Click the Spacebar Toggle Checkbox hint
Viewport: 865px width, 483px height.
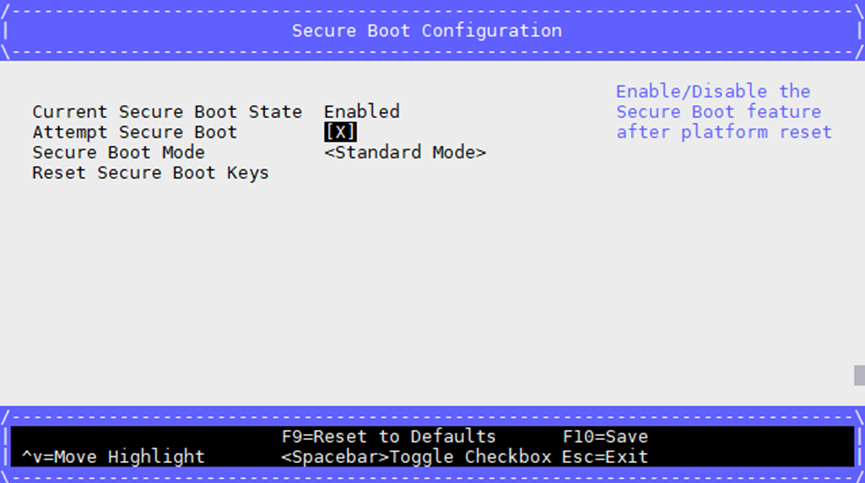(416, 457)
